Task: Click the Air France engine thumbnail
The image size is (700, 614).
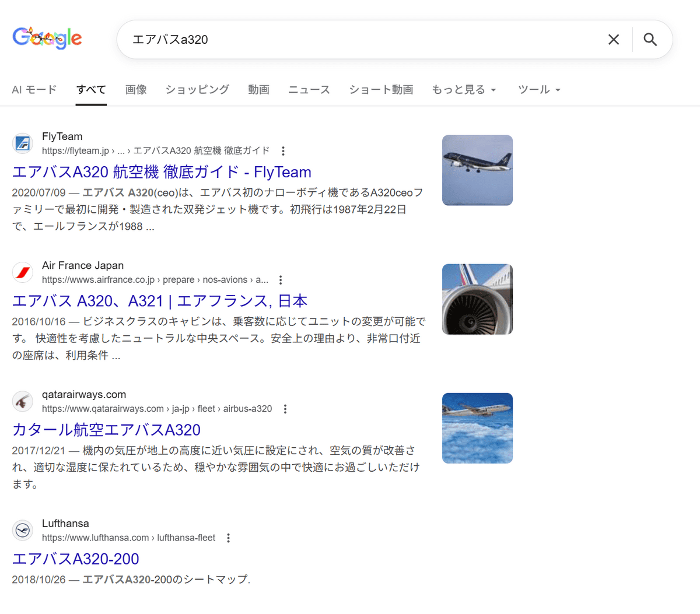Action: [x=477, y=299]
